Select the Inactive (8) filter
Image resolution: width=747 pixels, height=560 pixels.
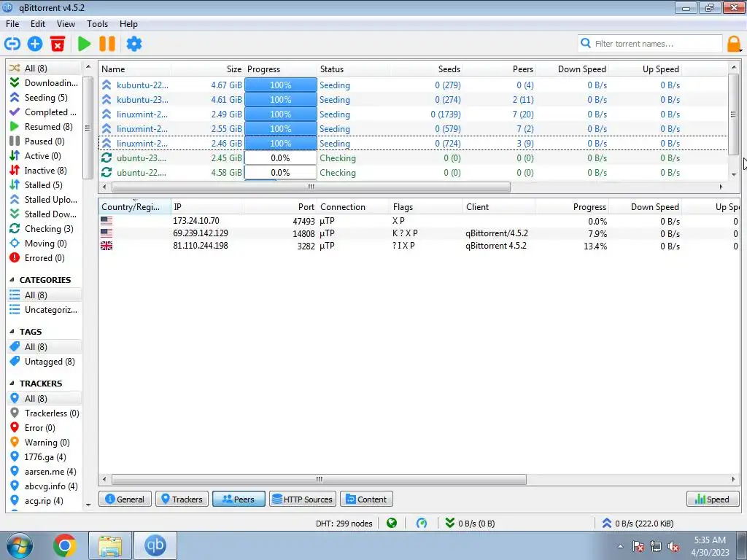coord(44,171)
